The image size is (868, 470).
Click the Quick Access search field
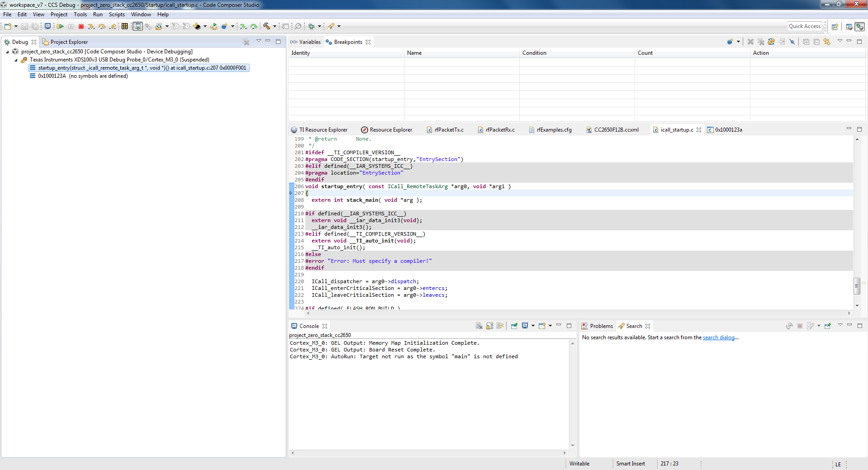point(804,26)
